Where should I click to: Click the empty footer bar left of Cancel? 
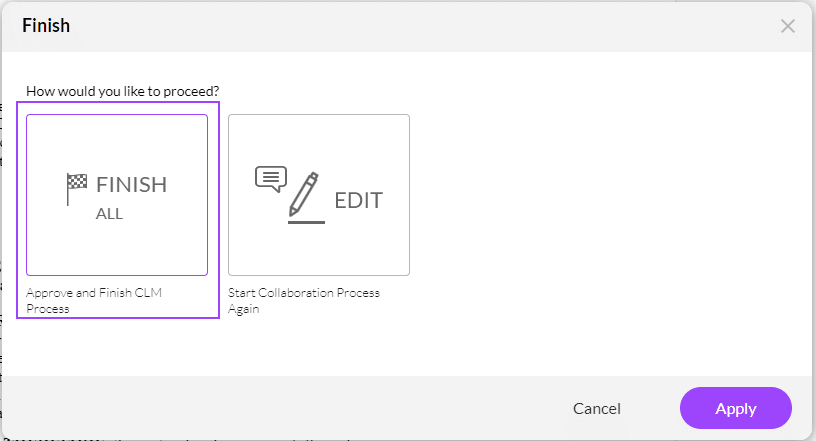point(281,408)
